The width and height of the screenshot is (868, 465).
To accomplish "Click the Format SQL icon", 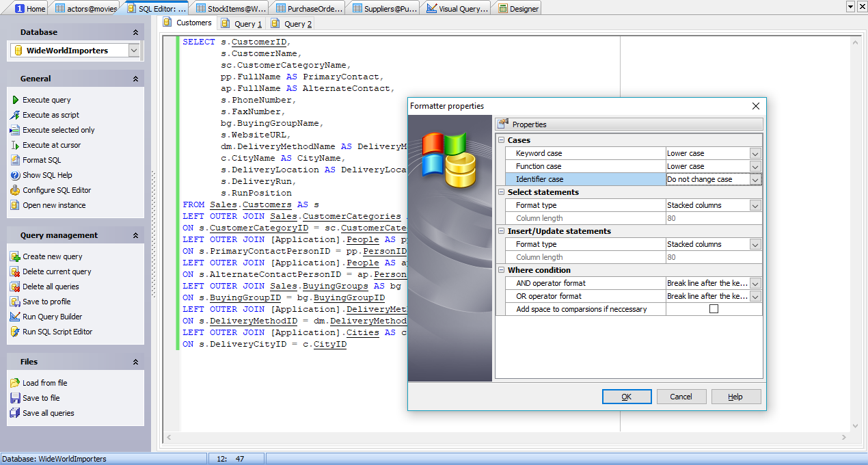I will click(15, 160).
